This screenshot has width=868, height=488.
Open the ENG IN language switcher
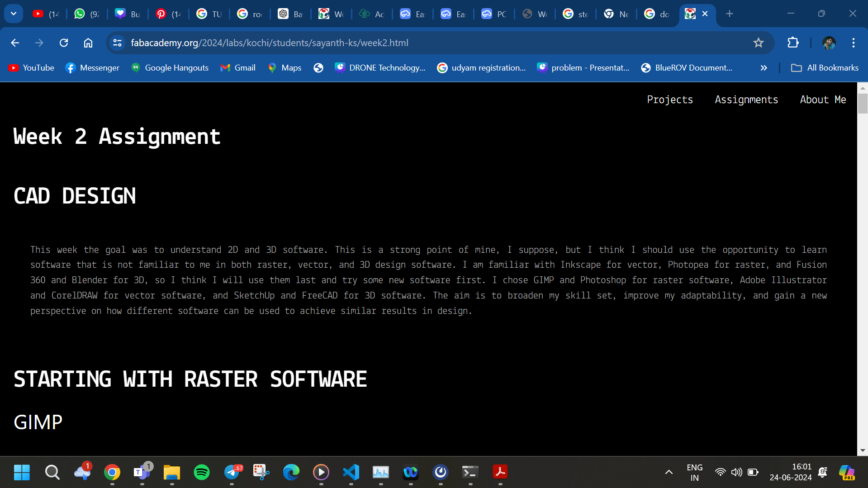[694, 472]
